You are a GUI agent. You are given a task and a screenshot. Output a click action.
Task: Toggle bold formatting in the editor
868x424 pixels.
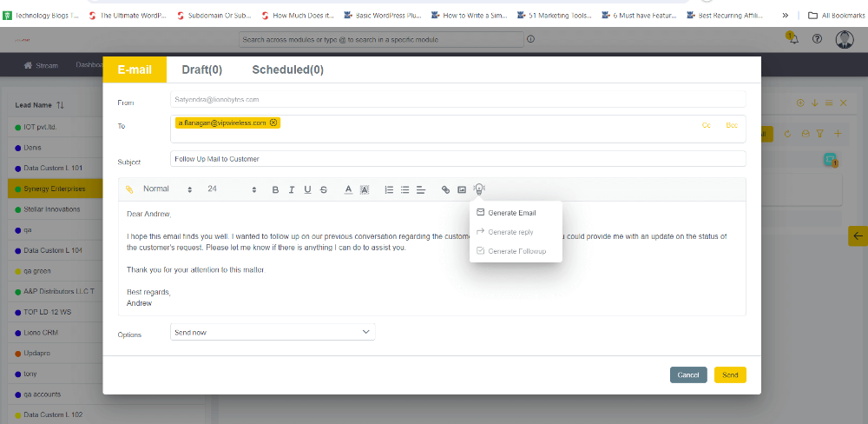[276, 189]
